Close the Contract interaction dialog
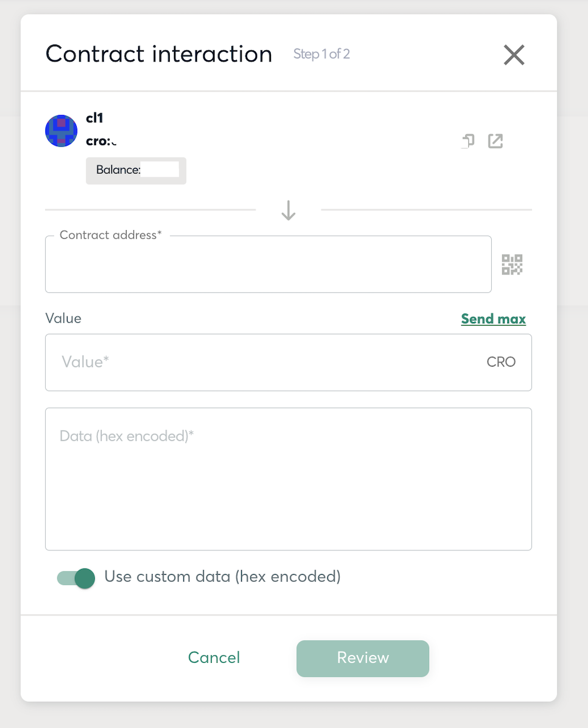 click(514, 55)
